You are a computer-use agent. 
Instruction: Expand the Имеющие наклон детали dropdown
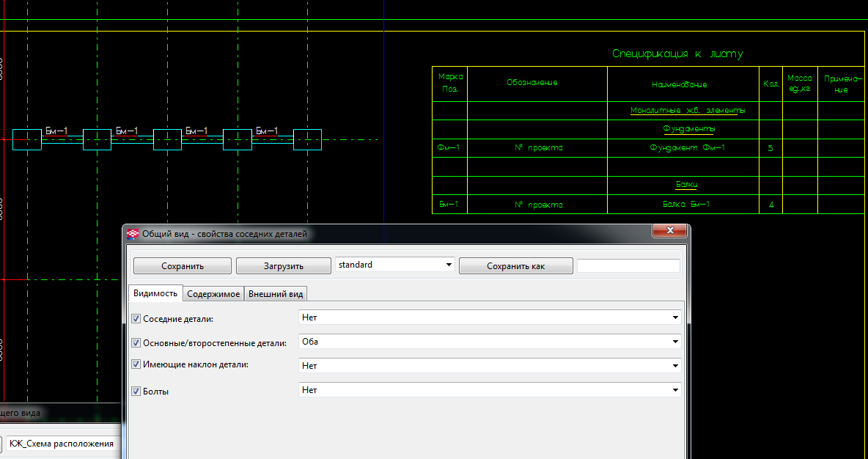tap(490, 365)
